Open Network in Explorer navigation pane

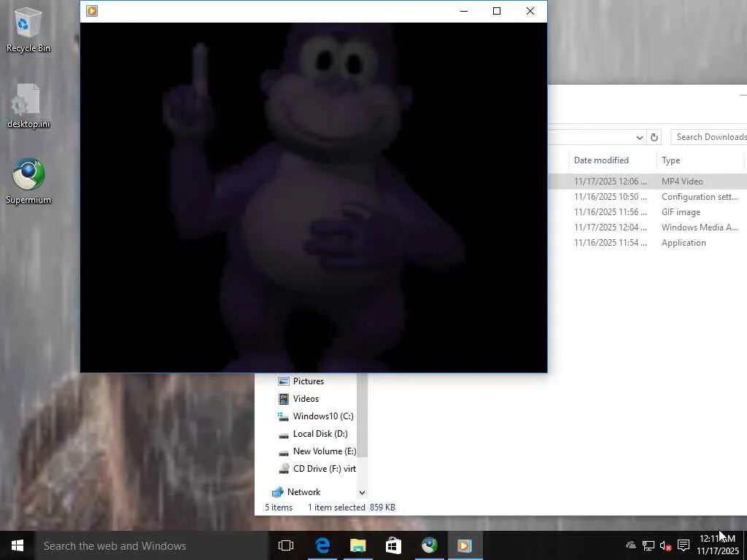pos(303,492)
